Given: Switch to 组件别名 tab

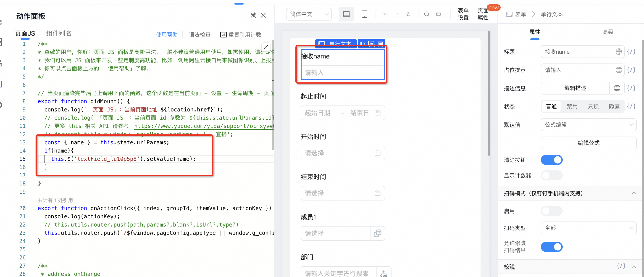Looking at the screenshot, I should click(59, 34).
